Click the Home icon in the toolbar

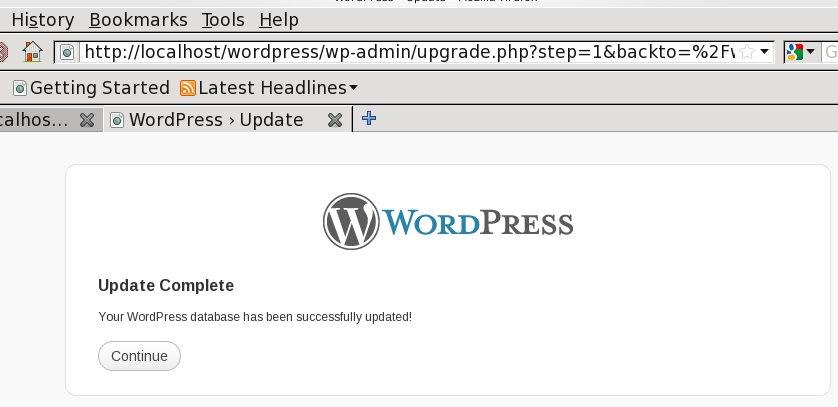coord(33,52)
